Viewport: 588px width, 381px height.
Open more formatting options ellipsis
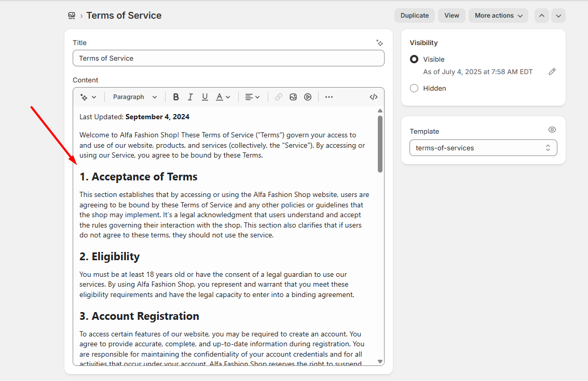coord(329,97)
